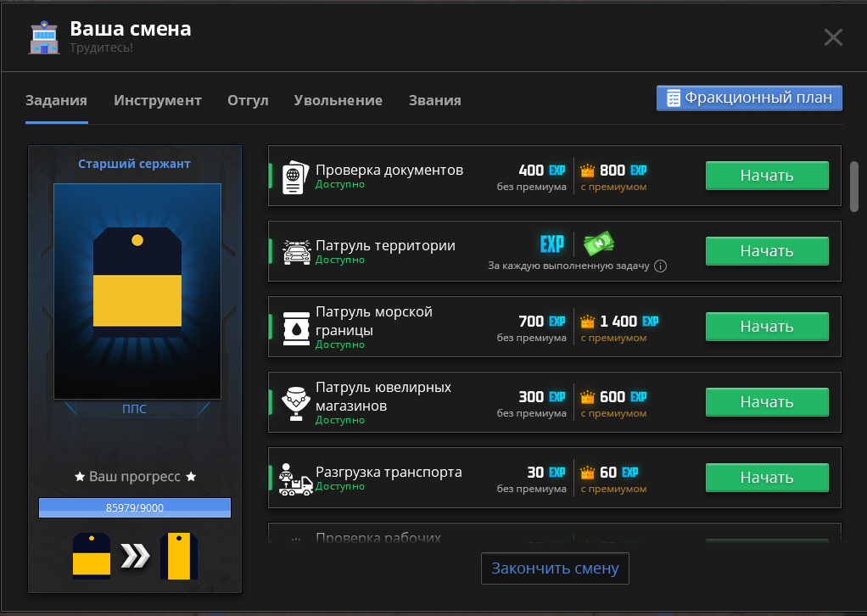Click Закончить смену button

[555, 568]
